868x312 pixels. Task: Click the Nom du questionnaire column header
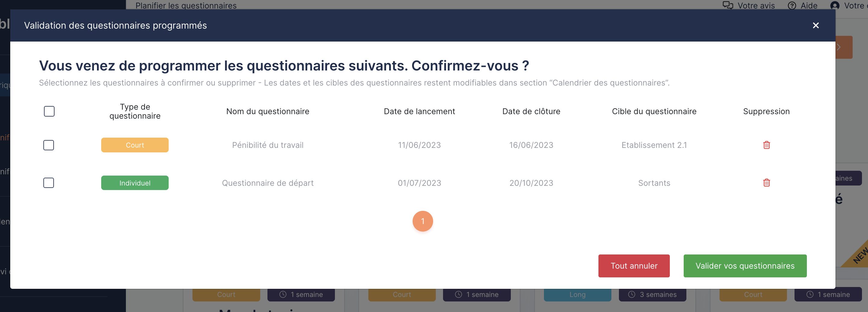click(267, 111)
